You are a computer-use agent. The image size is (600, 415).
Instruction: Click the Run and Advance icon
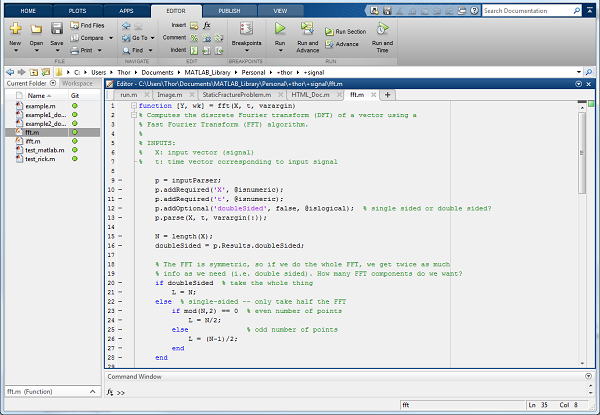(307, 29)
